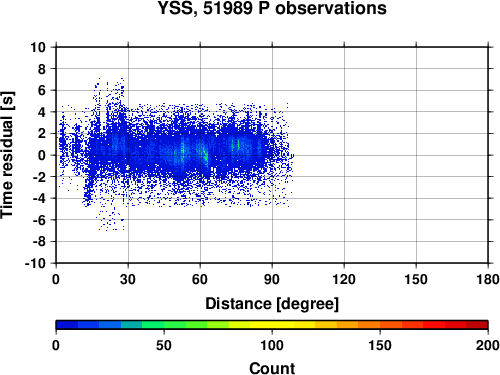The width and height of the screenshot is (500, 375).
Task: Click the Distance [degree] axis label
Action: click(x=272, y=304)
